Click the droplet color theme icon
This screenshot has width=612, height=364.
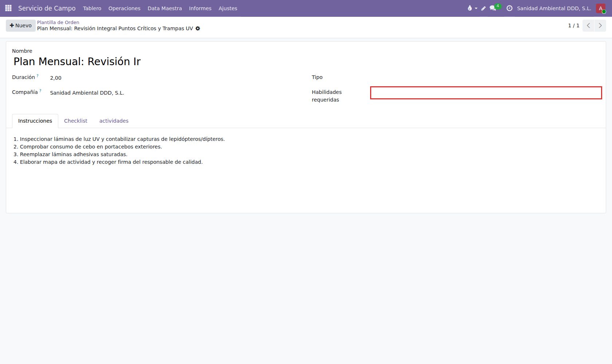pos(470,8)
